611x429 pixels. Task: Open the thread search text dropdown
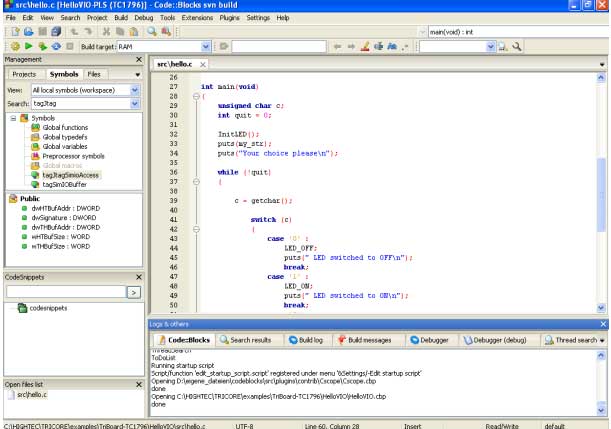[491, 47]
